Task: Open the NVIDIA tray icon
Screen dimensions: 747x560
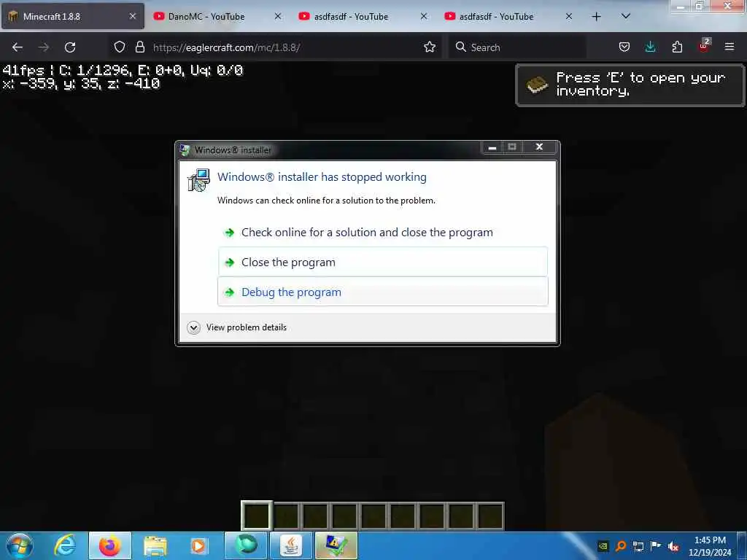Action: coord(603,546)
